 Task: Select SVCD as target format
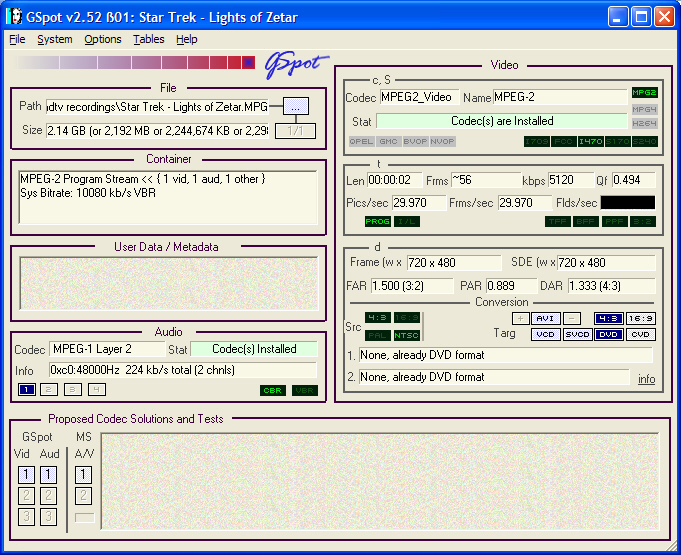(x=578, y=335)
